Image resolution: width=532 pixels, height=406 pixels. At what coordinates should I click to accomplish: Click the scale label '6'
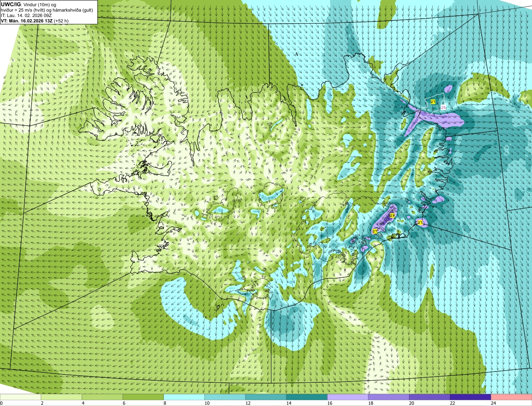tap(124, 403)
